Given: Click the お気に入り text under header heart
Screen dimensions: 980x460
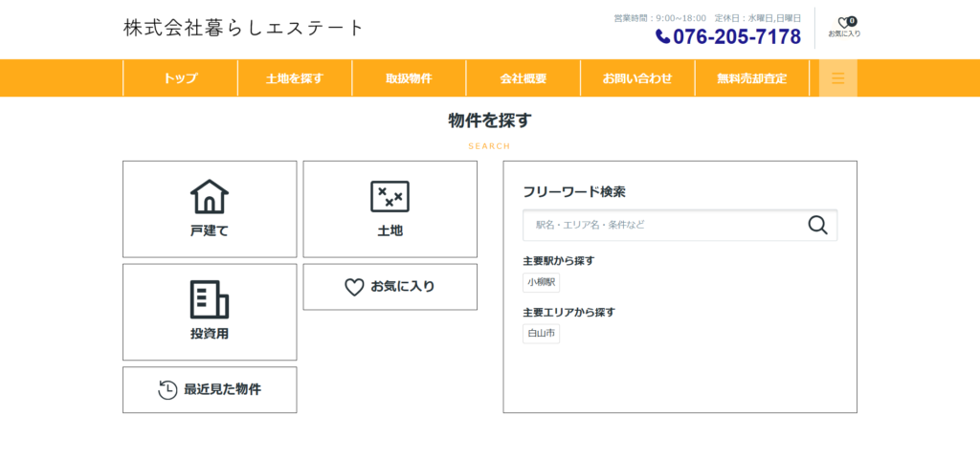Looking at the screenshot, I should click(x=844, y=33).
